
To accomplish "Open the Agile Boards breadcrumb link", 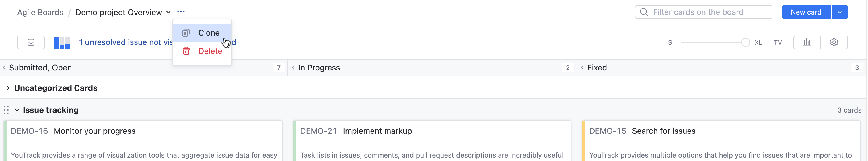I will tap(40, 13).
